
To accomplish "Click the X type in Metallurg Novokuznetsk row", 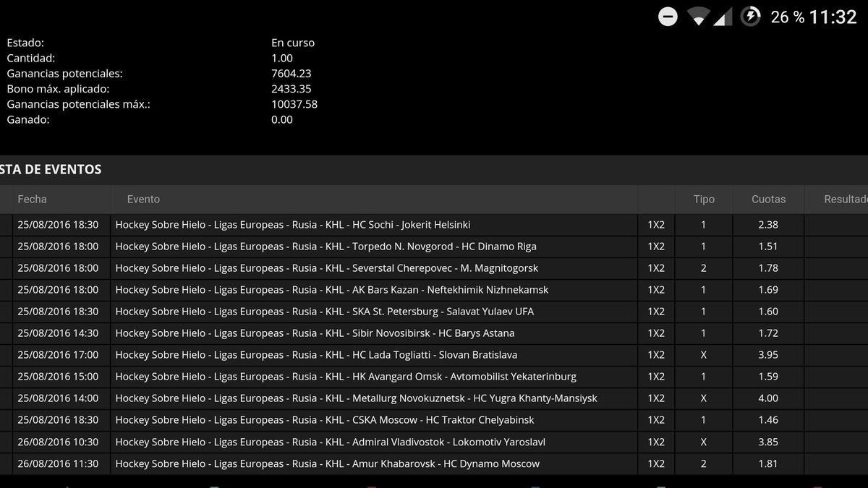I will 704,398.
